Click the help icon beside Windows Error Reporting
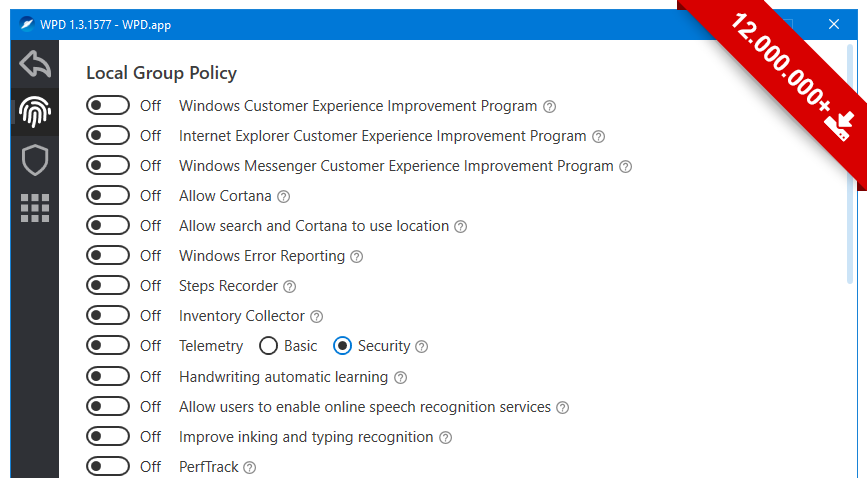This screenshot has width=867, height=478. pyautogui.click(x=357, y=257)
